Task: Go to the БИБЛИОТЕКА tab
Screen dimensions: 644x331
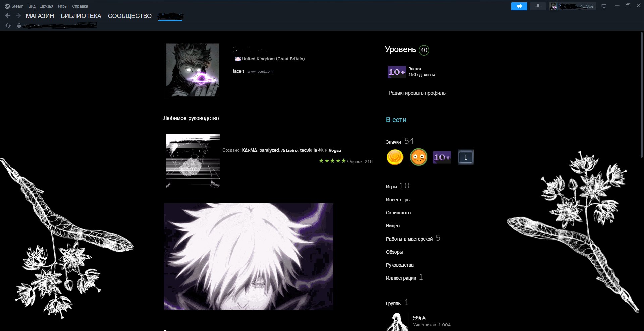Action: 81,16
